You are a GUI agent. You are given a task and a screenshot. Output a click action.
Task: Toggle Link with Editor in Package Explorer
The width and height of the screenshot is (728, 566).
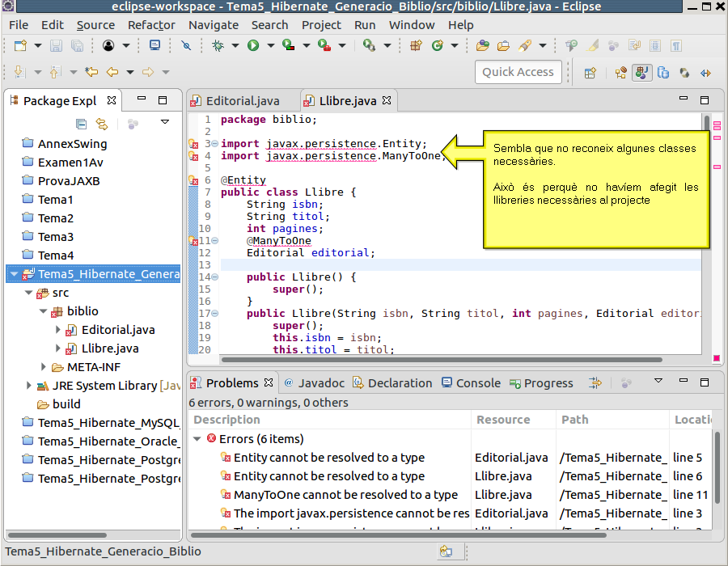[102, 124]
